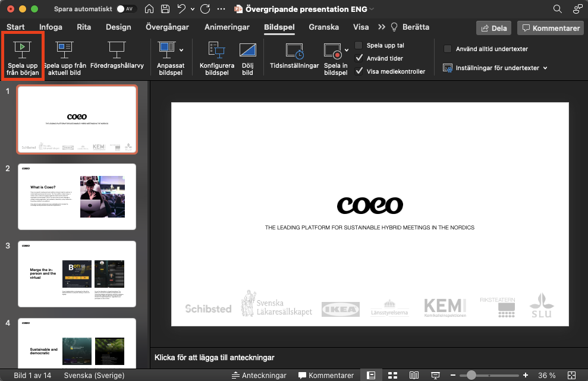The width and height of the screenshot is (588, 381).
Task: Click the slide subtitle text THE LEADING PLATFORM
Action: [370, 227]
